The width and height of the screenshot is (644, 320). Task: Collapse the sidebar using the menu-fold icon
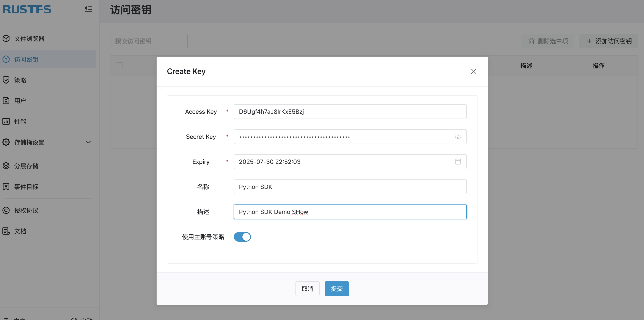coord(88,9)
